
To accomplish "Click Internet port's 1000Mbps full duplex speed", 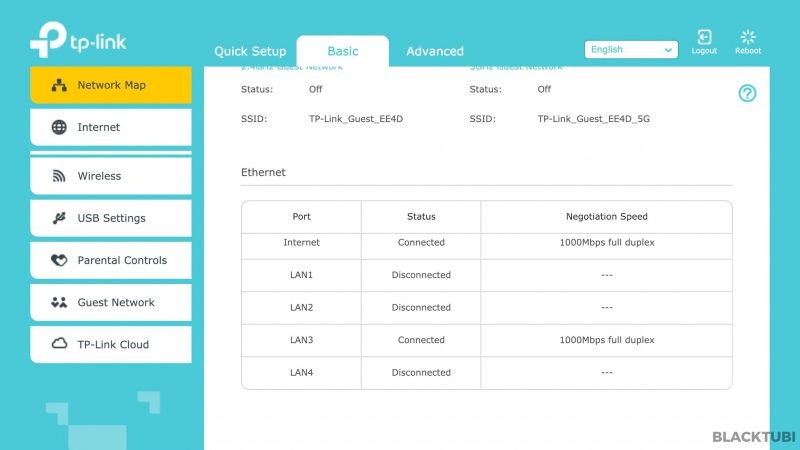I will (607, 242).
